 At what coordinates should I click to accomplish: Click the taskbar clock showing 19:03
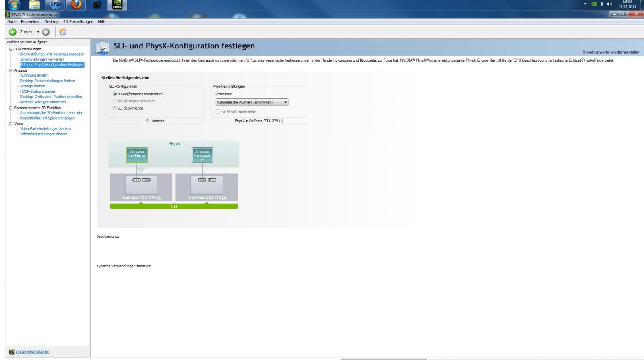tap(627, 4)
